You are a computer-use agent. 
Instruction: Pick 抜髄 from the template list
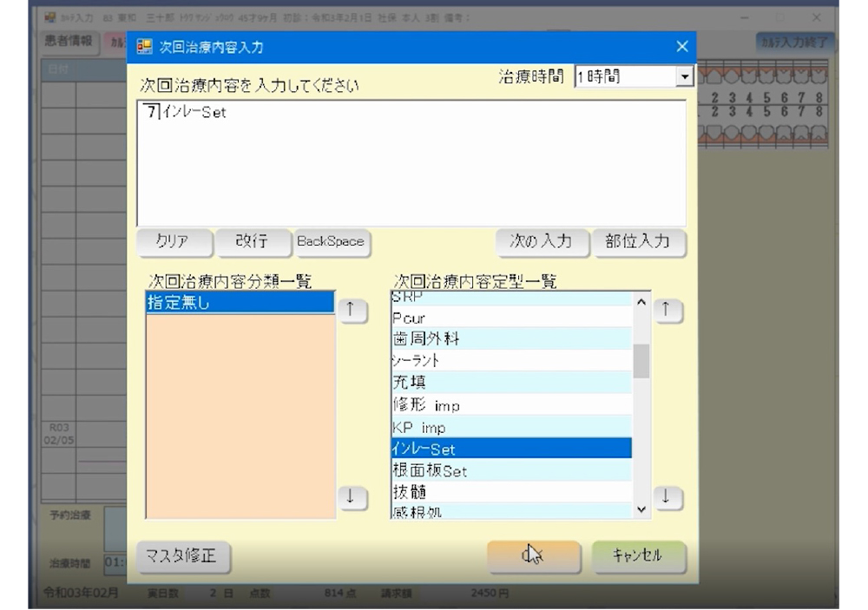(510, 493)
